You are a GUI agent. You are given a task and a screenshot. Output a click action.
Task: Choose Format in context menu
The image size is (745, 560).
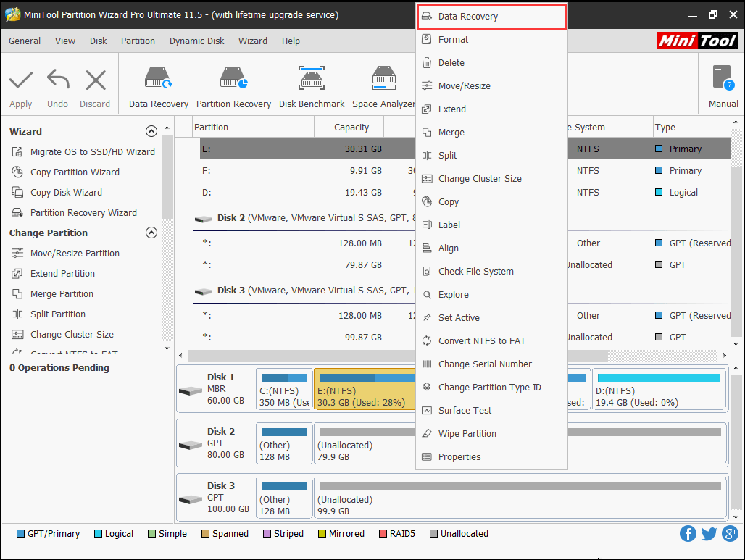492,39
